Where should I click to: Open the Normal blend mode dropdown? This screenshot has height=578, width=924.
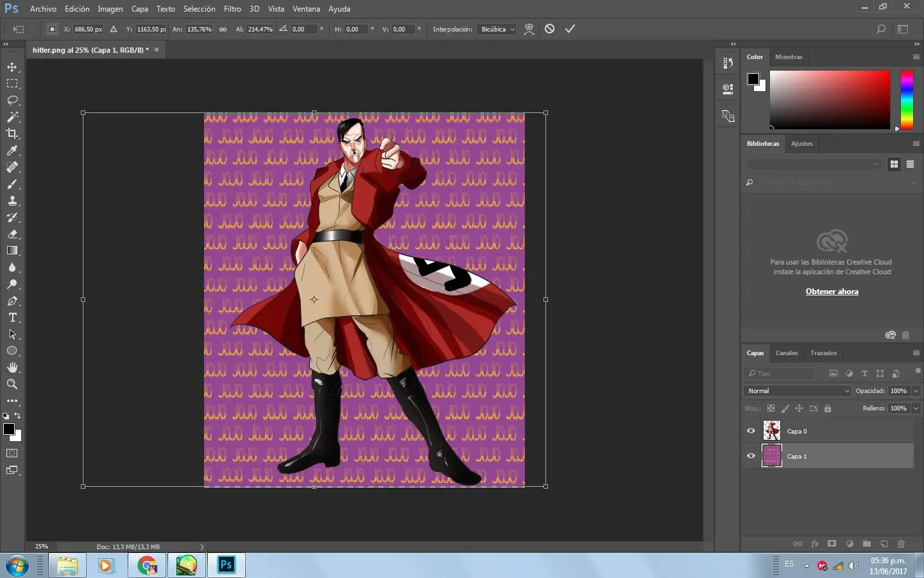tap(797, 390)
